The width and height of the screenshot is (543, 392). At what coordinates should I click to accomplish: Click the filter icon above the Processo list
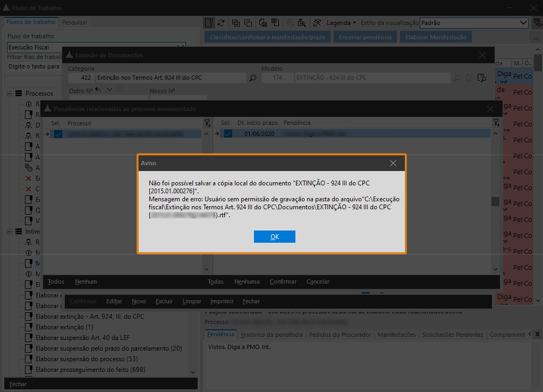pyautogui.click(x=207, y=123)
